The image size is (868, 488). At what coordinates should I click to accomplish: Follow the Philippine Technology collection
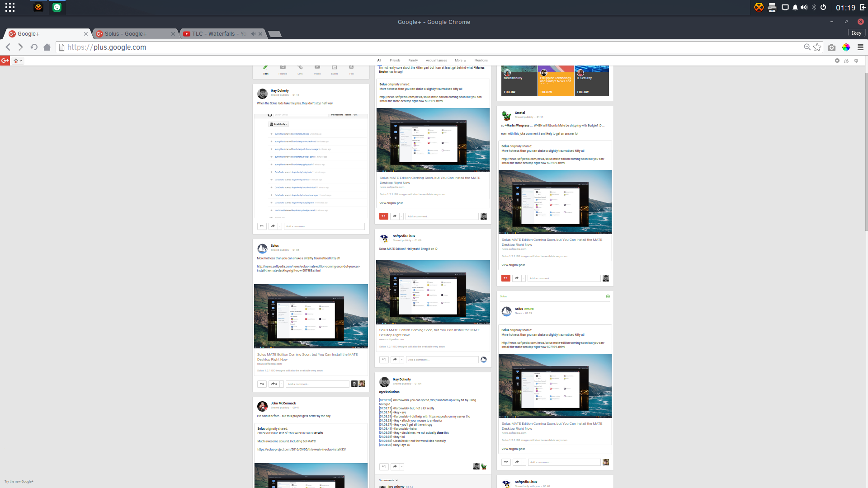pyautogui.click(x=547, y=92)
